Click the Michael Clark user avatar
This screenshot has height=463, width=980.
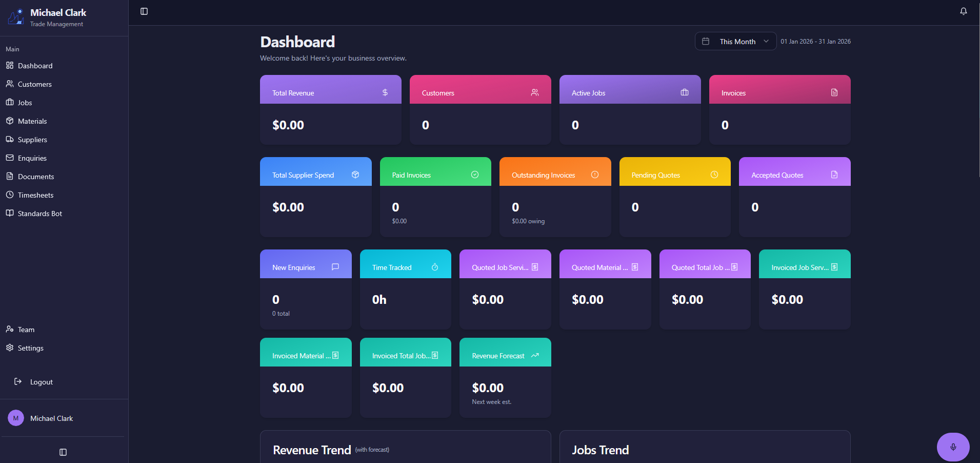(16, 418)
